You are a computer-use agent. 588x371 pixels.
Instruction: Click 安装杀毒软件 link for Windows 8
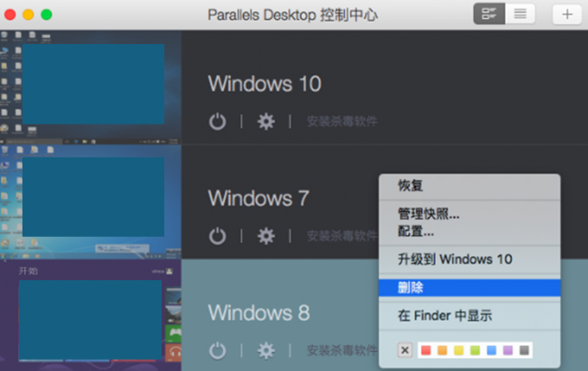[x=342, y=351]
